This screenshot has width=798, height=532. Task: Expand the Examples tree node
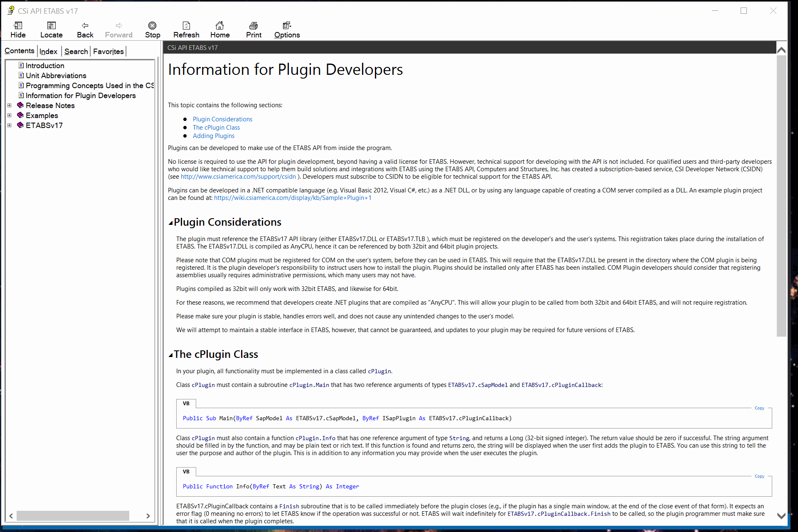point(10,116)
